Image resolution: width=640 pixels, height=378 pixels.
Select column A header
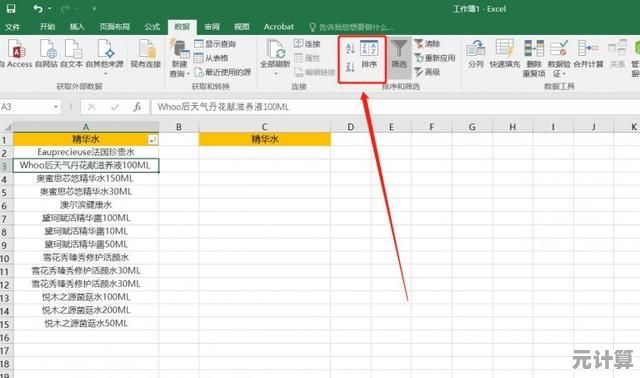(x=86, y=127)
